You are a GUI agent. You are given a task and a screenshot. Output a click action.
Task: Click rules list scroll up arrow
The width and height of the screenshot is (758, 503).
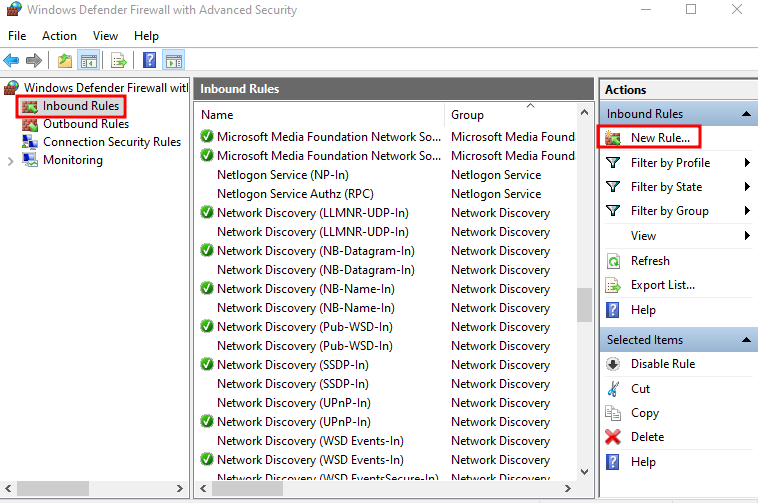tap(584, 113)
